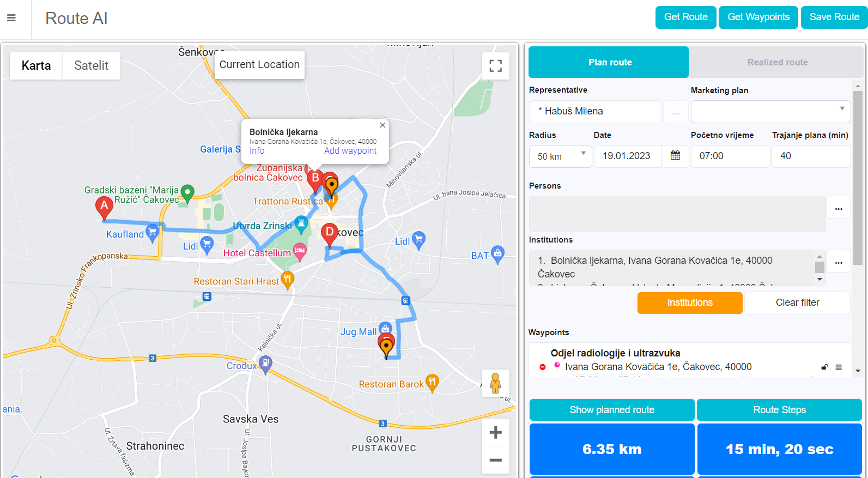Viewport: 868px width, 478px height.
Task: Switch to the Realized route tab
Action: [x=777, y=62]
